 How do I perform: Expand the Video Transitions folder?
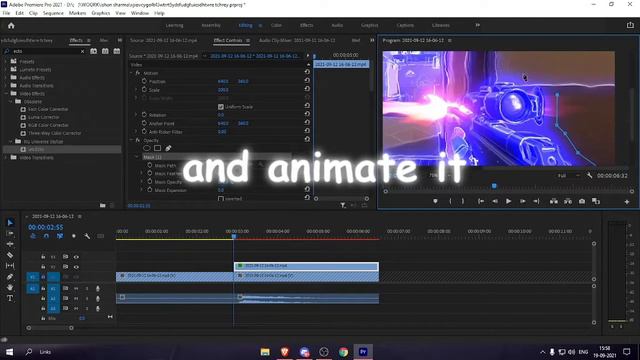pyautogui.click(x=6, y=157)
